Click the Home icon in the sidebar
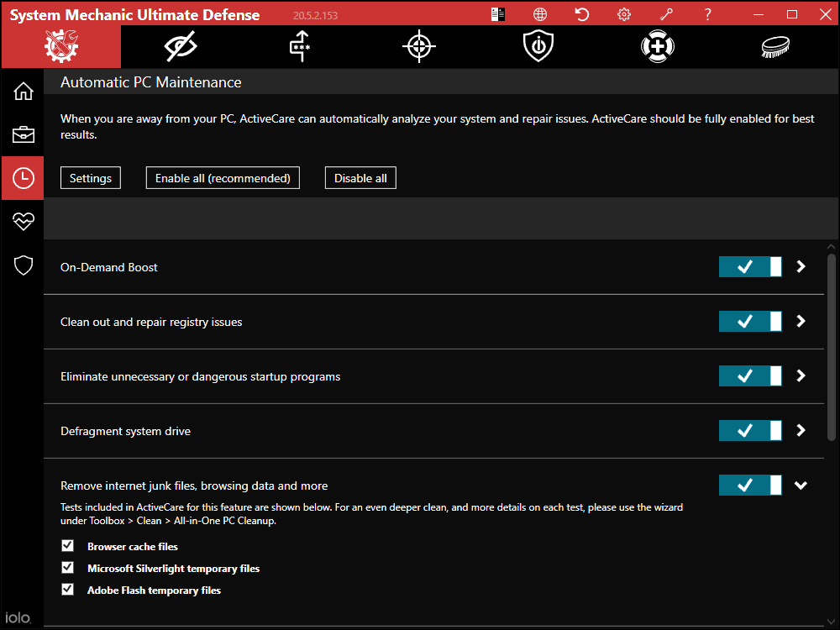This screenshot has height=630, width=840. coord(23,90)
